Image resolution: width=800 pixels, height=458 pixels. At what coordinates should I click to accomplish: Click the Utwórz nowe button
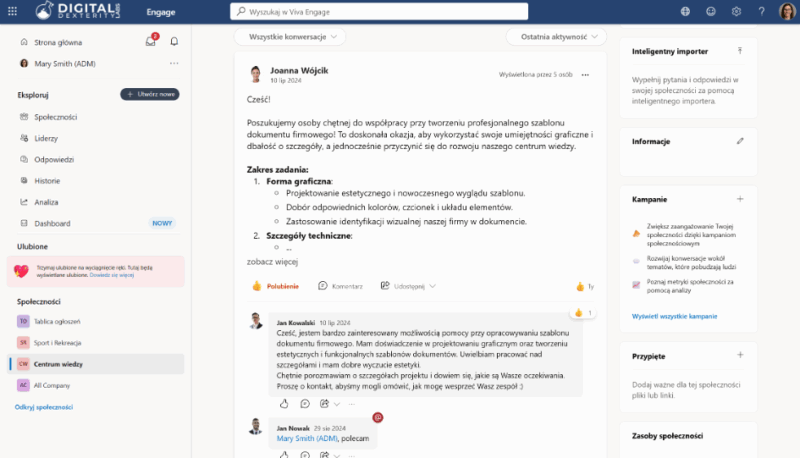pyautogui.click(x=150, y=94)
